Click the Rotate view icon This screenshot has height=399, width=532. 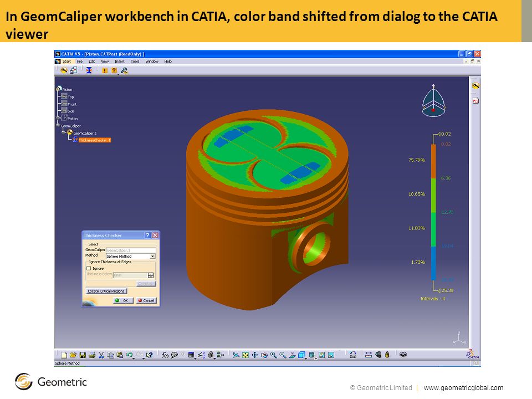tap(264, 355)
